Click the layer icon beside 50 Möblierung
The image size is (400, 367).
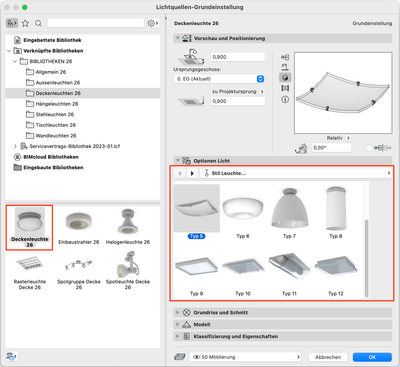[x=180, y=357]
